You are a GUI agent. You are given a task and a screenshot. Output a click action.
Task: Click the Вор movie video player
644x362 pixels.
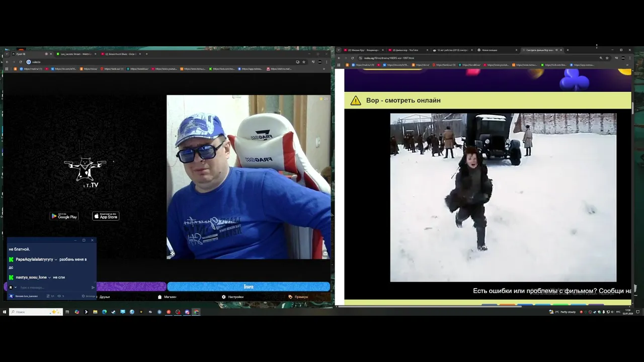(503, 197)
